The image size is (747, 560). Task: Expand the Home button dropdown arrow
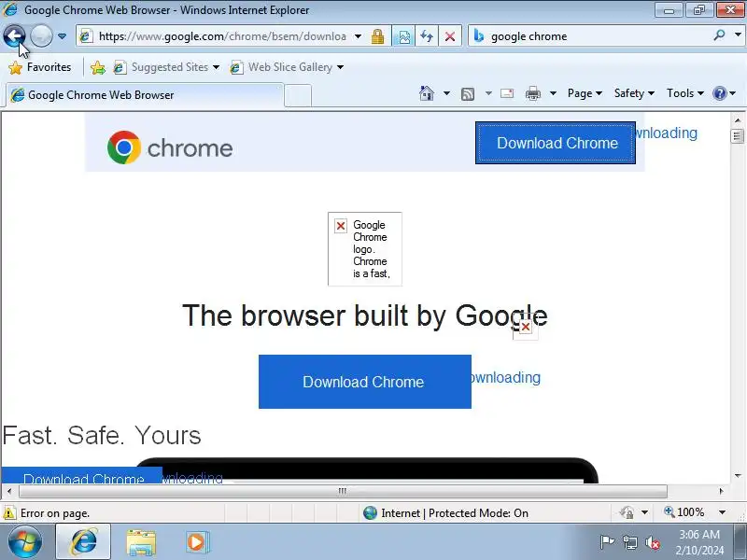446,93
